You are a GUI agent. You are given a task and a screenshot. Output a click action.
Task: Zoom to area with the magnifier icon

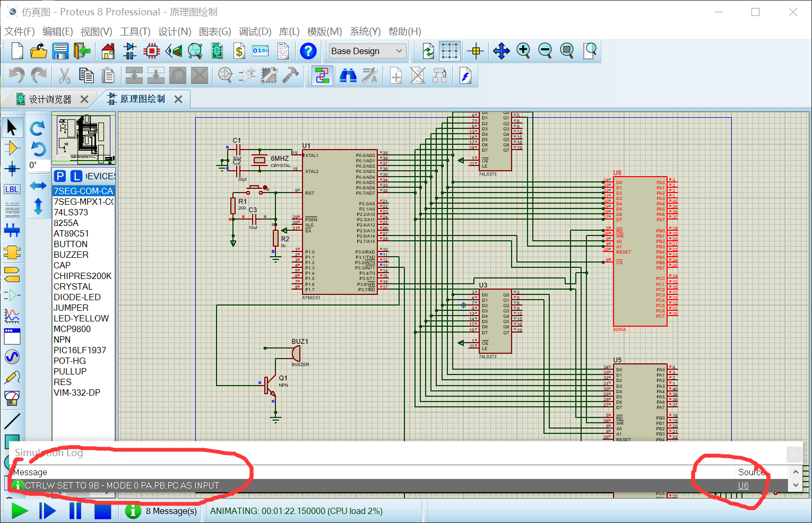click(x=590, y=51)
